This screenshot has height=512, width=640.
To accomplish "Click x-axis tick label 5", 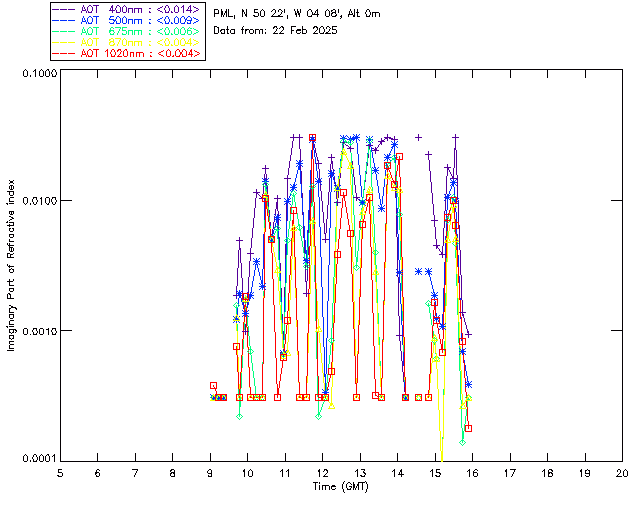I will point(60,473).
